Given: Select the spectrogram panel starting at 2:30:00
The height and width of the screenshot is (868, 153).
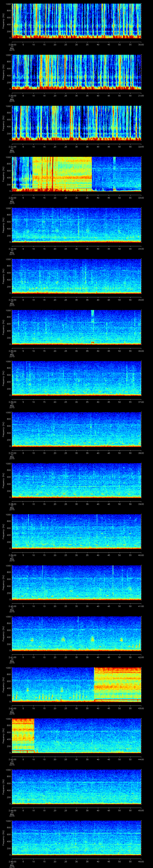Looking at the screenshot, I should tap(77, 72).
